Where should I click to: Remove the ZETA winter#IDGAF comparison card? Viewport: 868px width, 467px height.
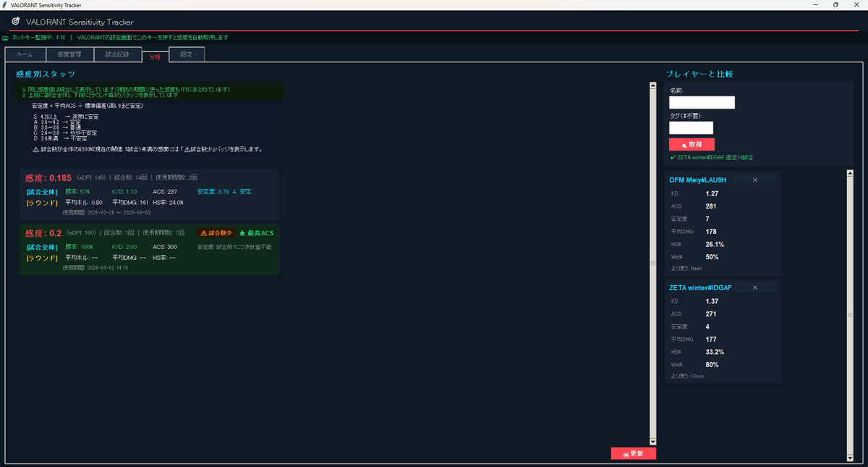coord(755,287)
